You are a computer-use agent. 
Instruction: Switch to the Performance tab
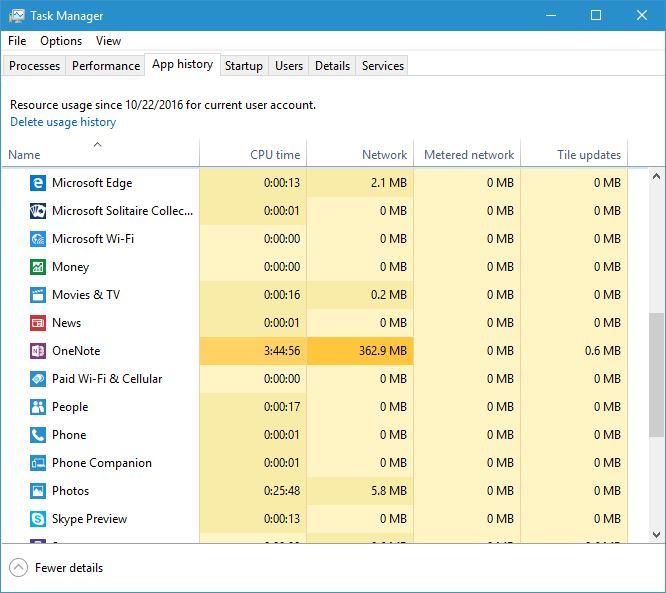[x=106, y=66]
